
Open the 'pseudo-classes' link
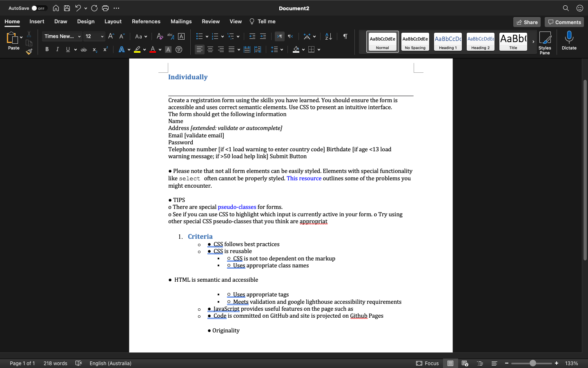pos(237,207)
